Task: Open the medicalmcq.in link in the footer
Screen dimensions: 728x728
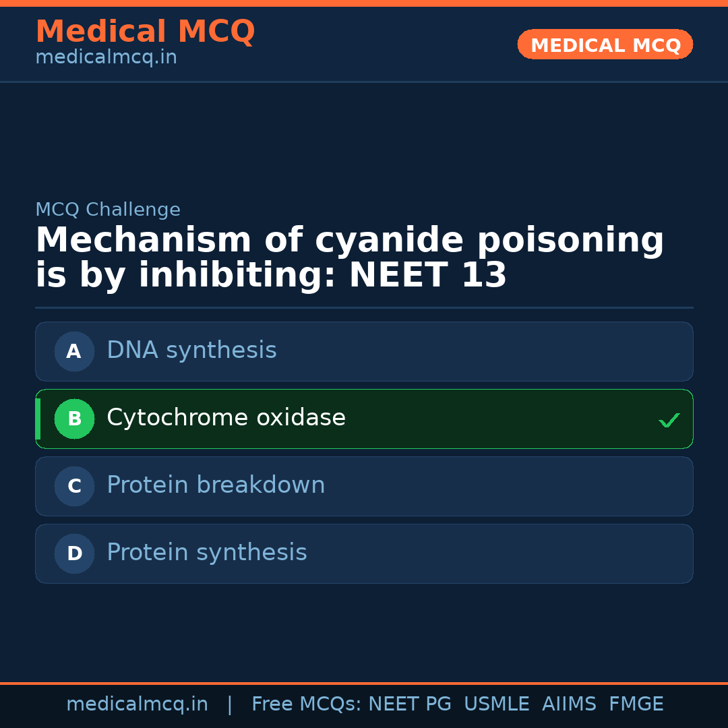Action: click(x=137, y=704)
